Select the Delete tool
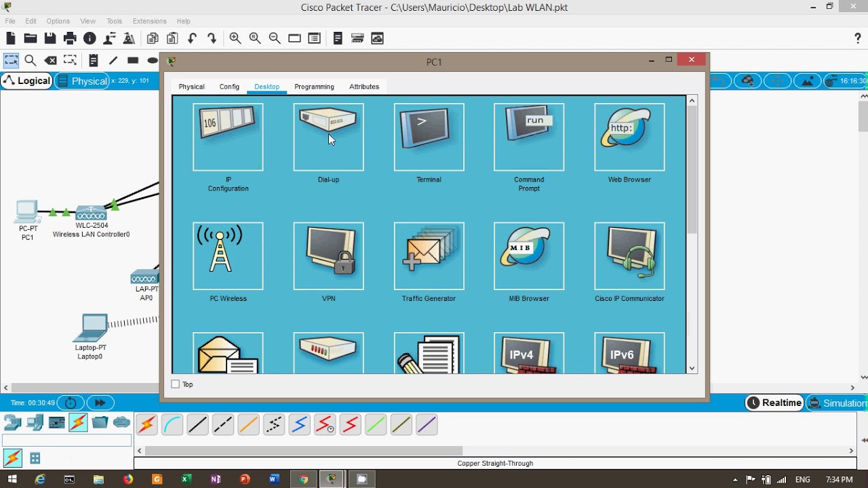868x488 pixels. pos(50,60)
